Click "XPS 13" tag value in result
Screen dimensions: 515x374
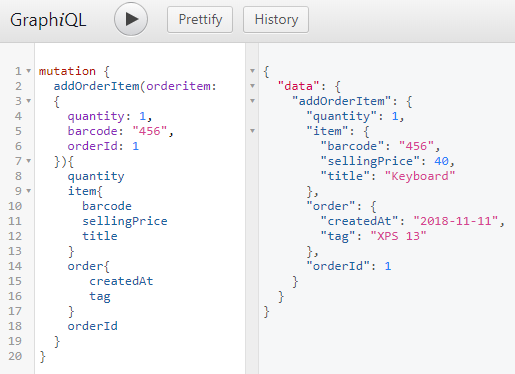coord(398,236)
